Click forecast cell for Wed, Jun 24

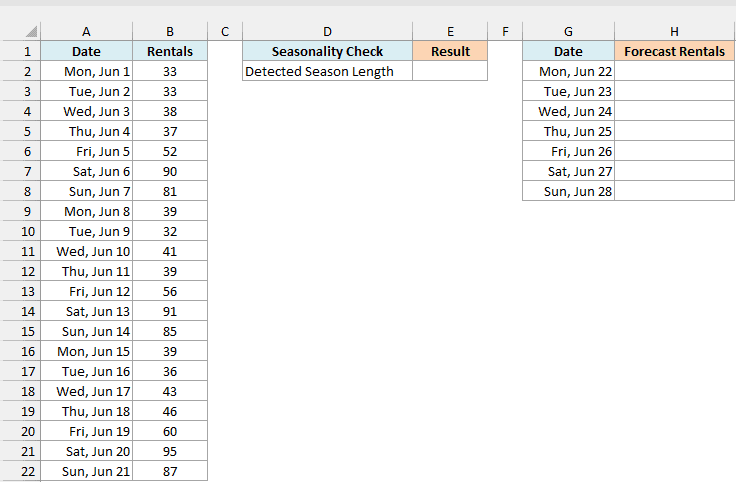click(x=675, y=111)
